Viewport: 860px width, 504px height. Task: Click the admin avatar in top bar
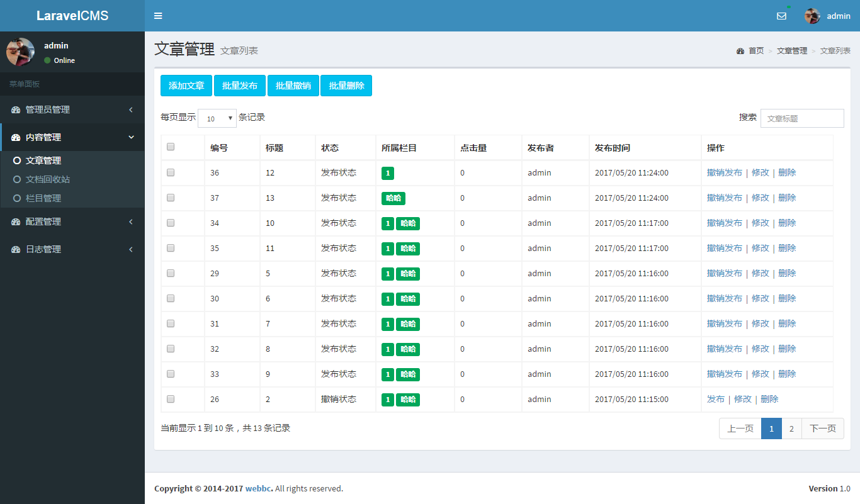[812, 16]
